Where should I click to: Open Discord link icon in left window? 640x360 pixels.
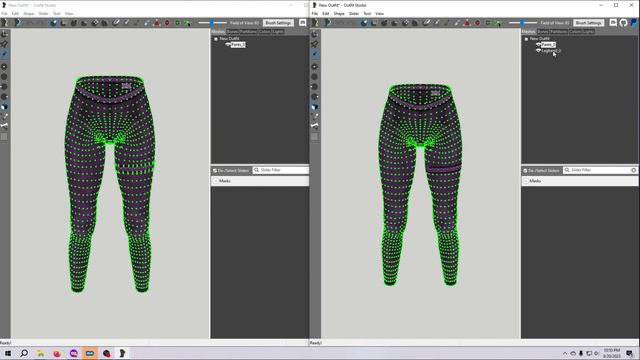(302, 23)
